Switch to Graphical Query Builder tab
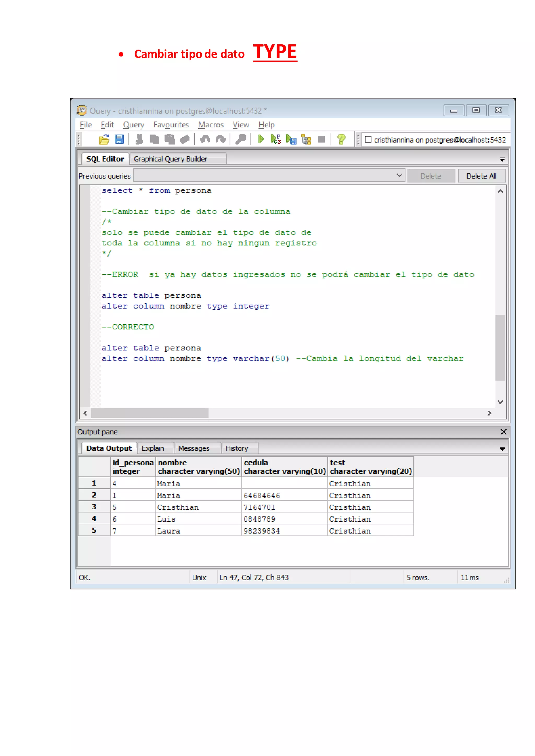The width and height of the screenshot is (535, 756). tap(178, 159)
